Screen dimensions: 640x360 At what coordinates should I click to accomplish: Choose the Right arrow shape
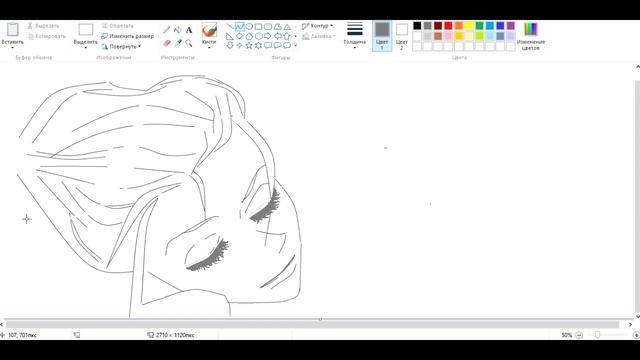268,36
